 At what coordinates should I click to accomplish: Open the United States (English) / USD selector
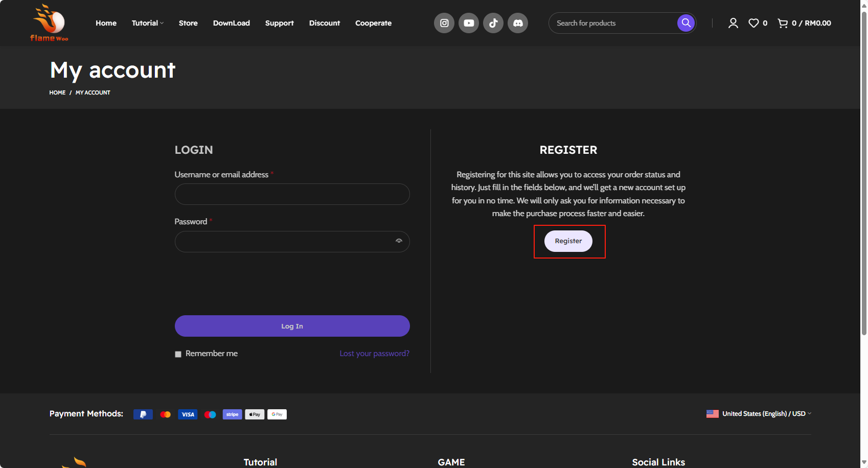(x=759, y=414)
